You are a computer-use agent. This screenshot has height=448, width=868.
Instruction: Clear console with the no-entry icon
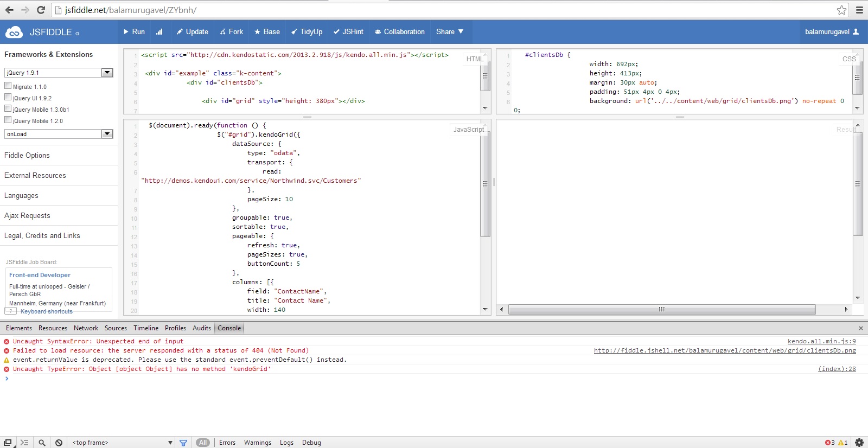coord(59,443)
